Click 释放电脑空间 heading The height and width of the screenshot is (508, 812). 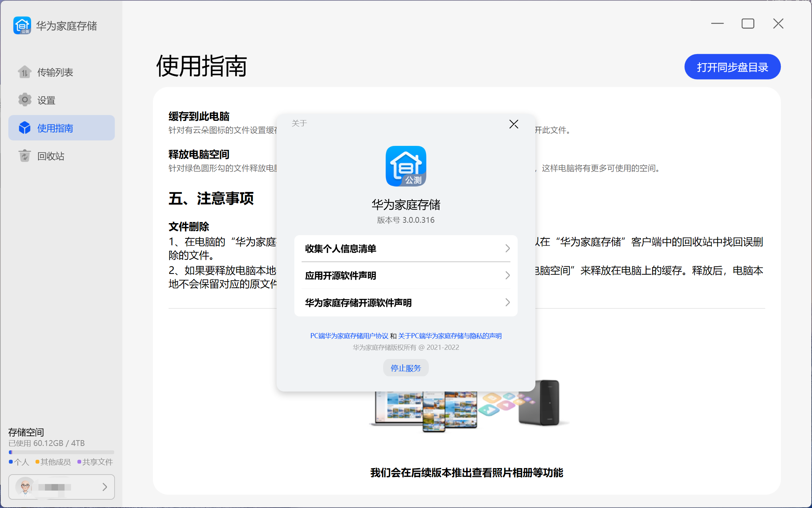pos(199,155)
